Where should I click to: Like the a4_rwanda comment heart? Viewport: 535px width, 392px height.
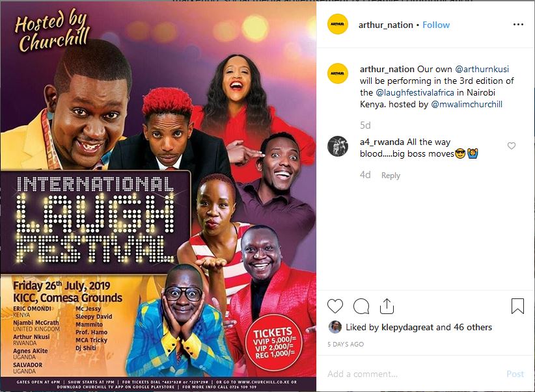click(511, 146)
